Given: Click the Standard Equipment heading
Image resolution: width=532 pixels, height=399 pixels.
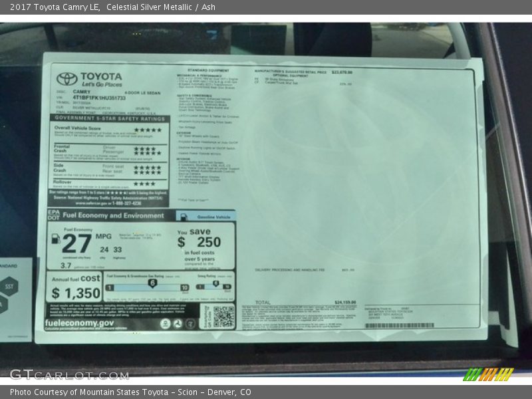Looking at the screenshot, I should pyautogui.click(x=207, y=70).
